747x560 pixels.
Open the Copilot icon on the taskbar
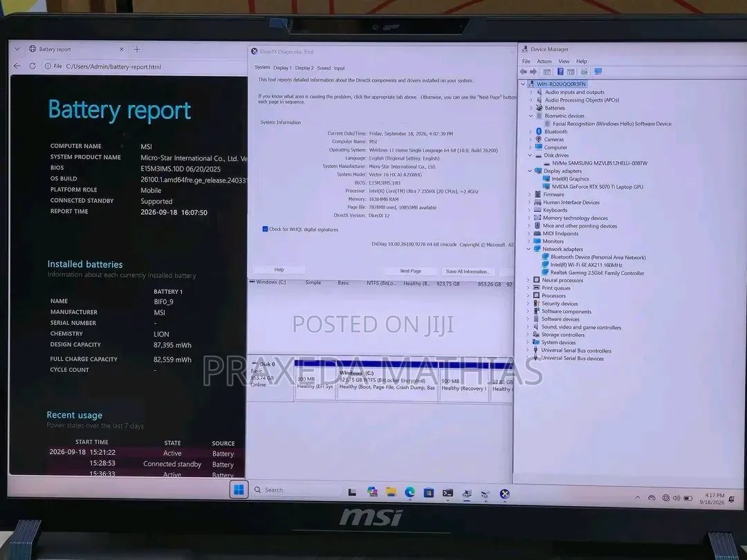pos(372,492)
